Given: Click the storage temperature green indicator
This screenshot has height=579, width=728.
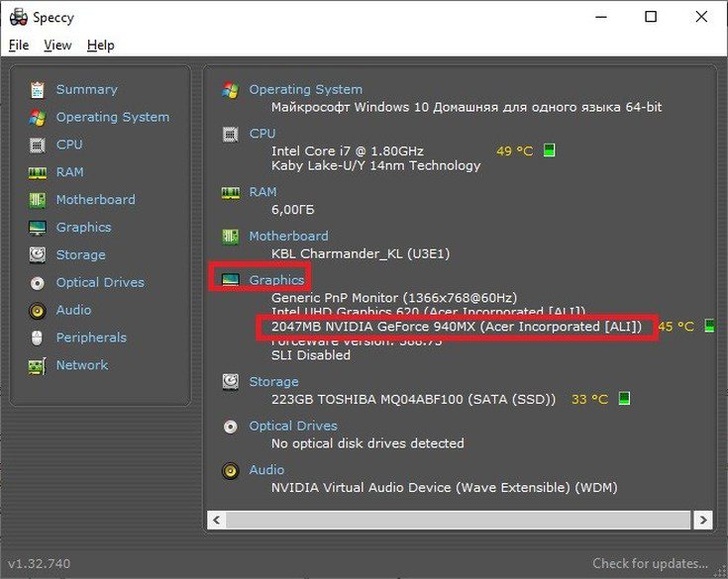Looking at the screenshot, I should coord(624,399).
